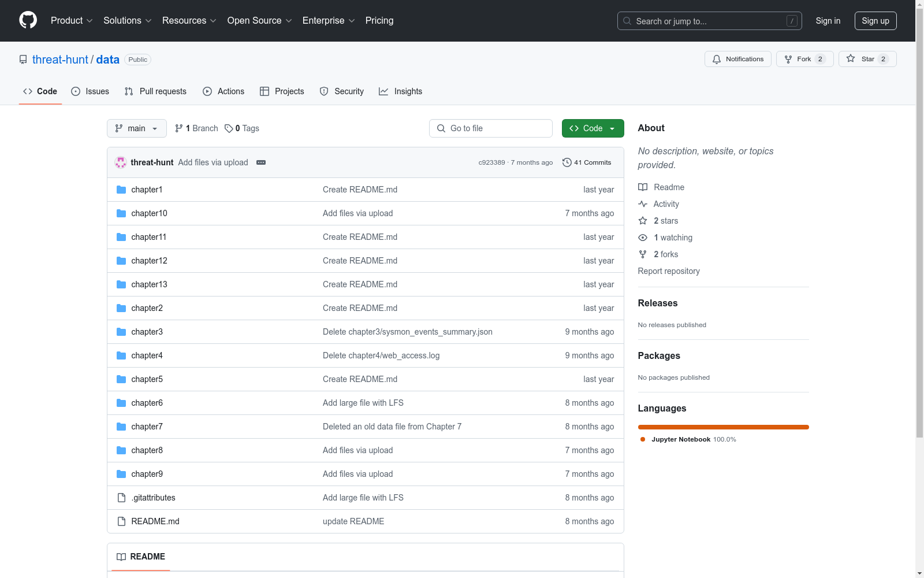Open the Enterprise dropdown menu
Image resolution: width=924 pixels, height=578 pixels.
pos(329,21)
